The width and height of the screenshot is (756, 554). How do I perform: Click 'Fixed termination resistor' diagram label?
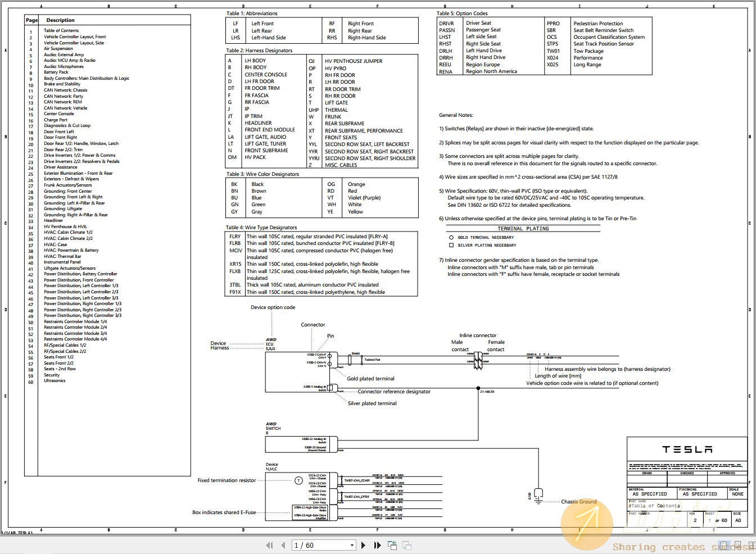[227, 480]
